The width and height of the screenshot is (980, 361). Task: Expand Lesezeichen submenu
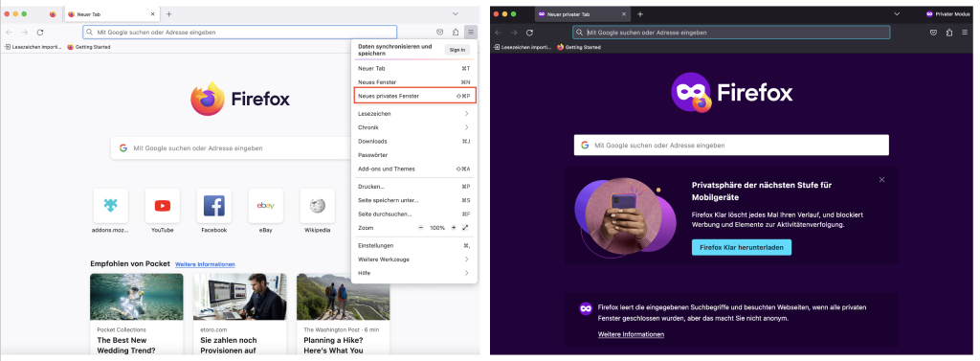[414, 114]
